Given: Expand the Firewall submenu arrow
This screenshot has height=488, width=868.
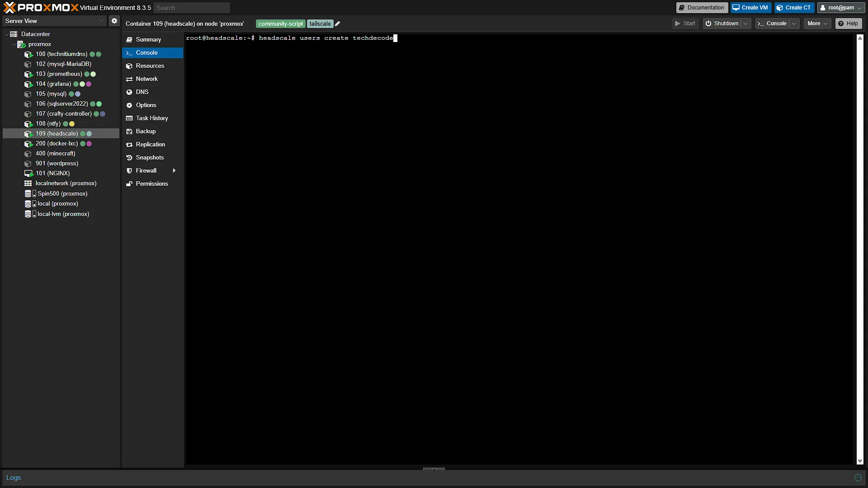Looking at the screenshot, I should (174, 171).
